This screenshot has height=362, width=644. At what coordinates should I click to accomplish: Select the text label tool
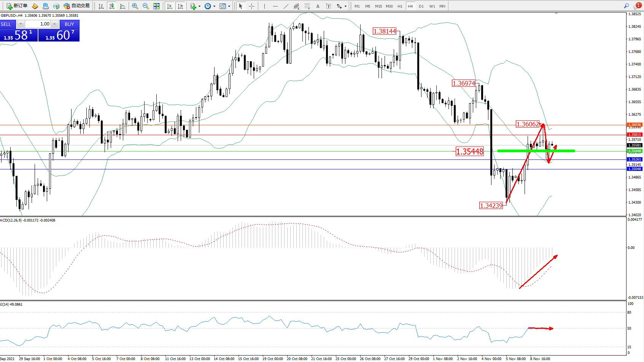(x=318, y=6)
